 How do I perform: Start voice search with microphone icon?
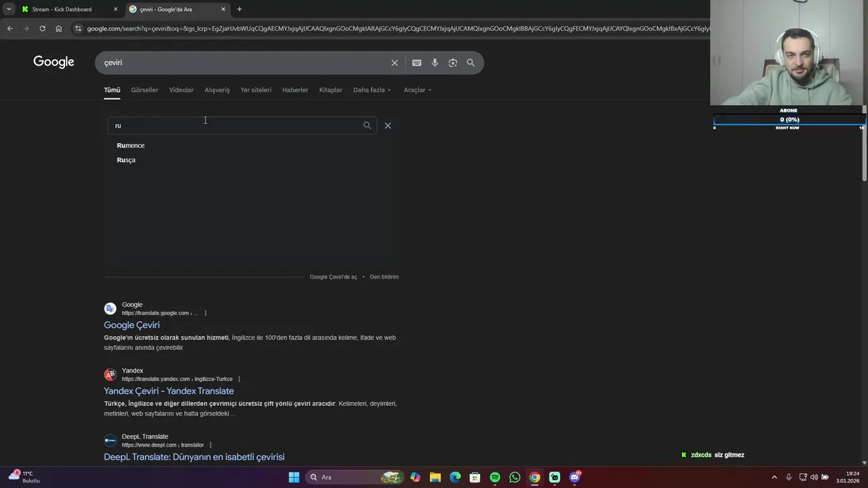tap(435, 62)
